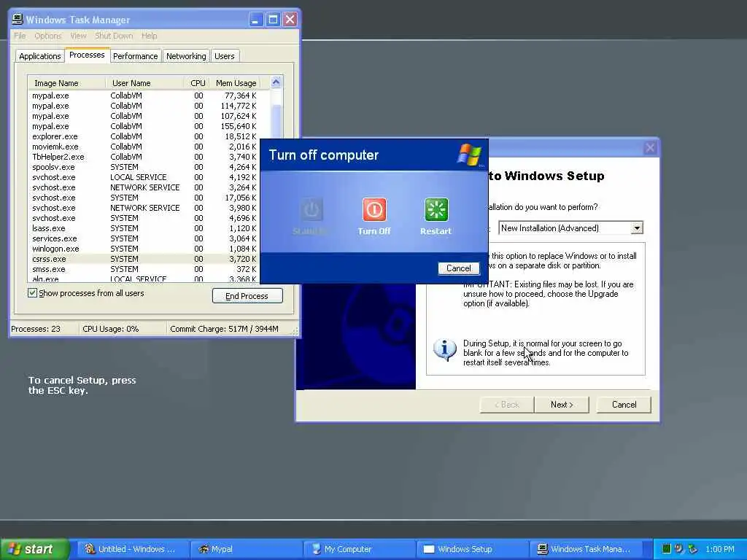
Task: Open the File menu in Task Manager
Action: 20,36
